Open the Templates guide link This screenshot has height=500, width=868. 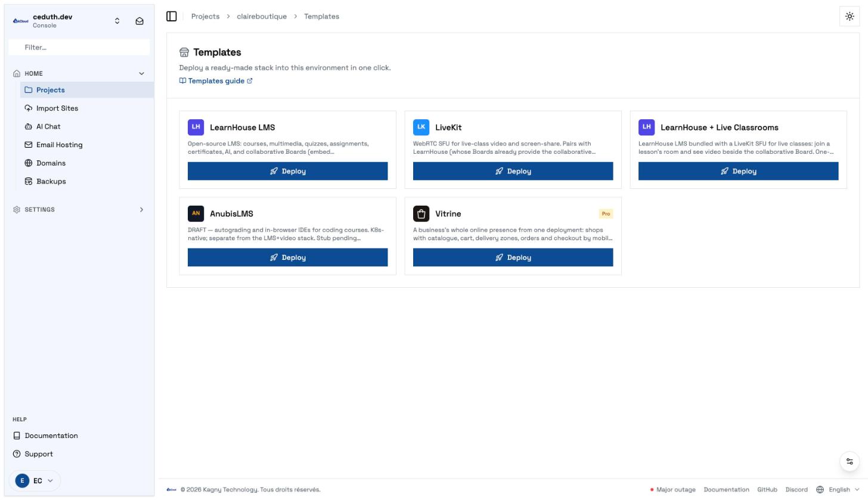tap(216, 81)
